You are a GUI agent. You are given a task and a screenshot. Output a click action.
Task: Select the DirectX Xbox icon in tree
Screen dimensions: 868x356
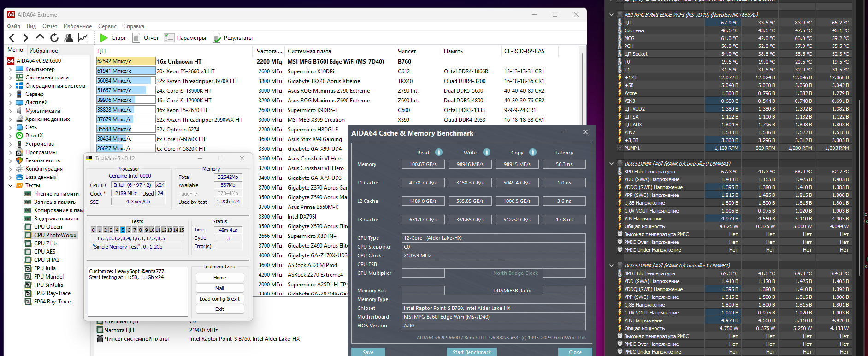click(x=19, y=136)
